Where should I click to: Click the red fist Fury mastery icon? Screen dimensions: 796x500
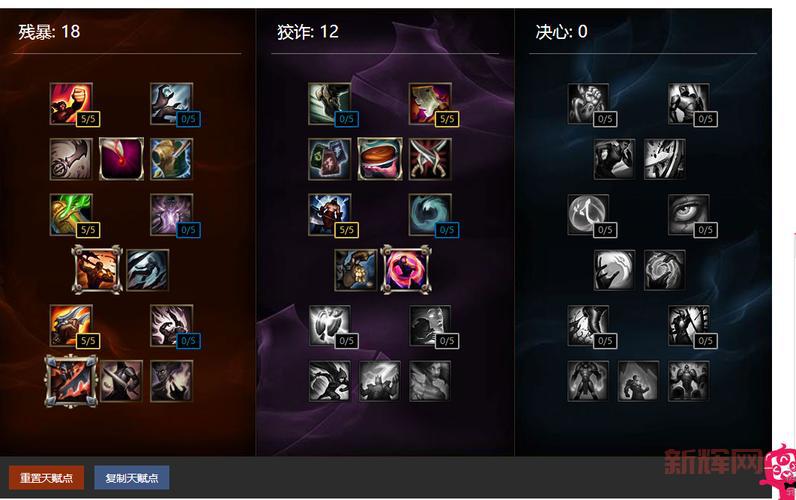pyautogui.click(x=71, y=104)
